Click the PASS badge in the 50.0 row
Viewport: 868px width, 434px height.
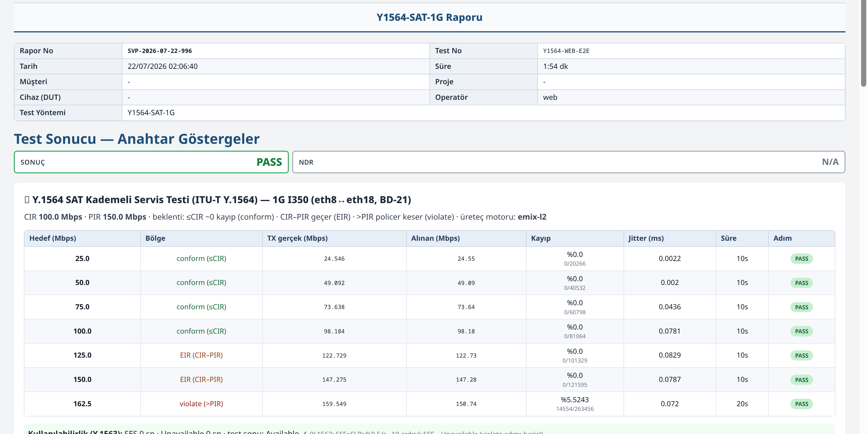802,283
